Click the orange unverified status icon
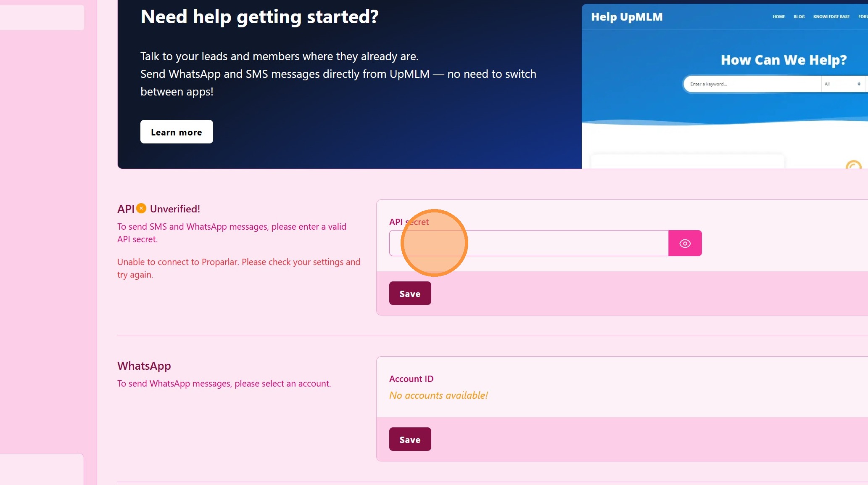Viewport: 868px width, 485px height. [x=141, y=208]
